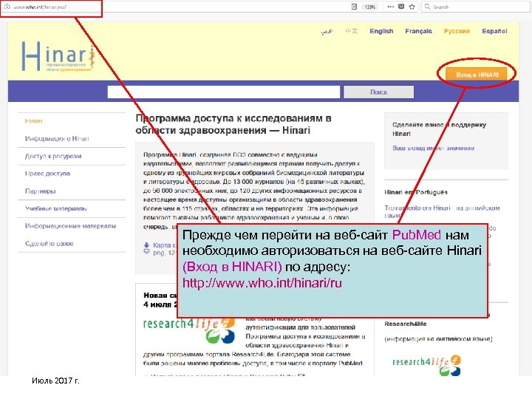Screen dimensions: 532x399
Task: Switch site language to Français
Action: tap(418, 31)
